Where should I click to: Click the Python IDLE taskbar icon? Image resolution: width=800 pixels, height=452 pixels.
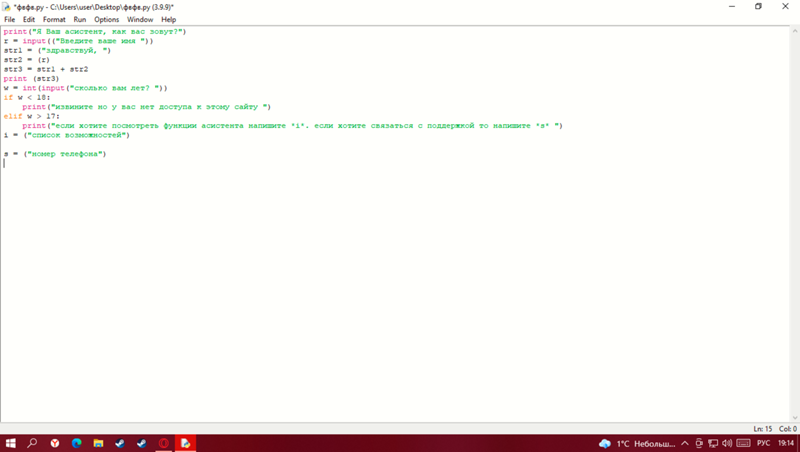click(x=185, y=443)
